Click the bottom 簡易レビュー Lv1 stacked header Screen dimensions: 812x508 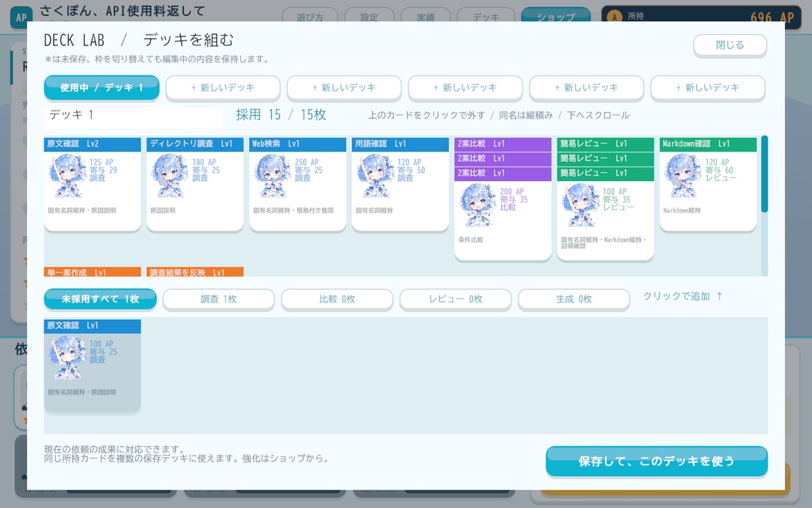pos(605,173)
